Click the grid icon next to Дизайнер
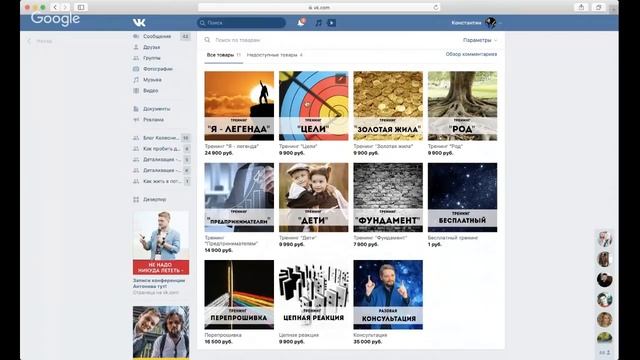 point(136,200)
